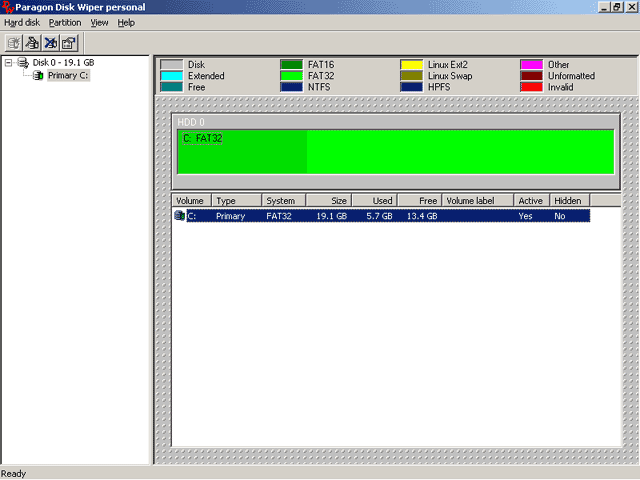Click the Linux Ext2 legend label
Image resolution: width=640 pixels, height=480 pixels.
pyautogui.click(x=448, y=64)
